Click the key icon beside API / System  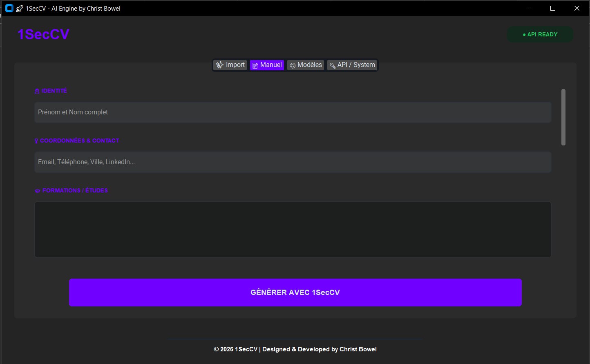pyautogui.click(x=333, y=65)
